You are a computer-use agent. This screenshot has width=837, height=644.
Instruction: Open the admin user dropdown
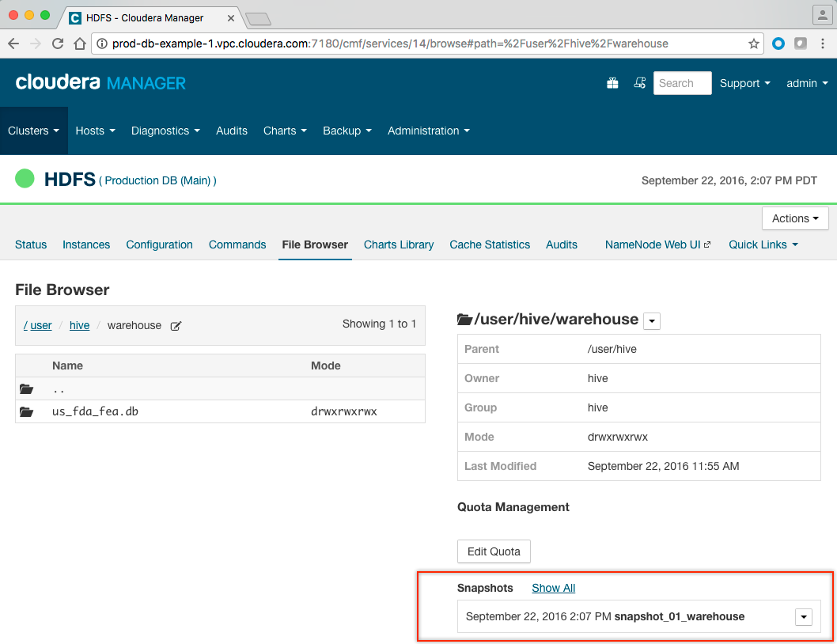[807, 83]
